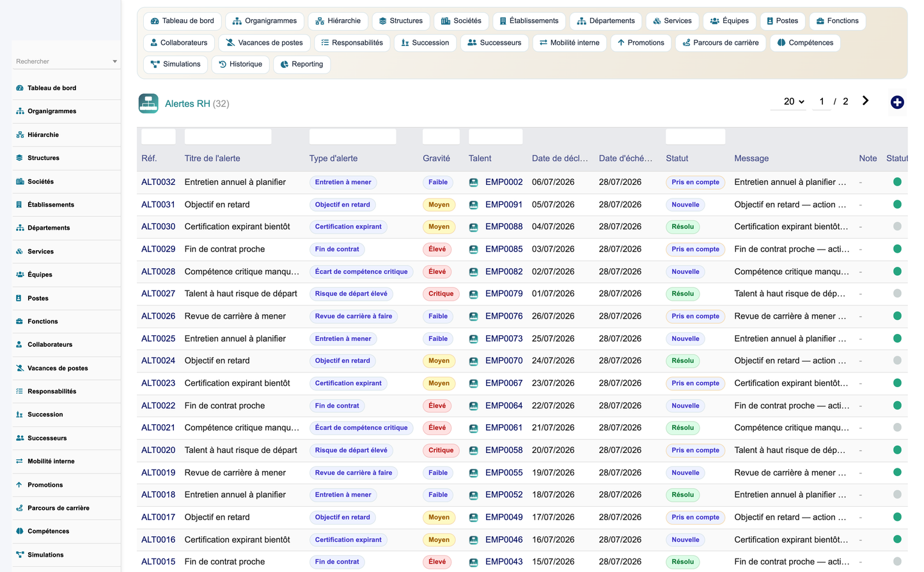Click the Équipes sidebar icon
The width and height of the screenshot is (924, 572).
pyautogui.click(x=20, y=274)
